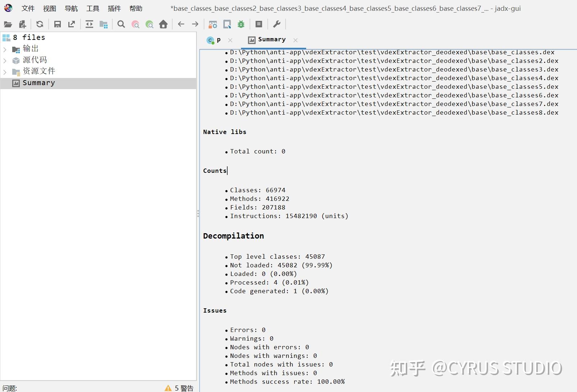Open the log viewer

click(258, 24)
